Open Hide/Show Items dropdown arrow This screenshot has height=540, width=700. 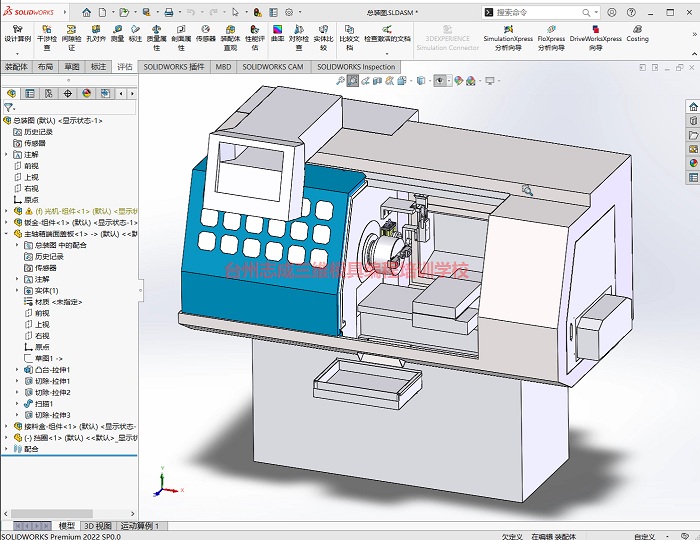point(450,81)
